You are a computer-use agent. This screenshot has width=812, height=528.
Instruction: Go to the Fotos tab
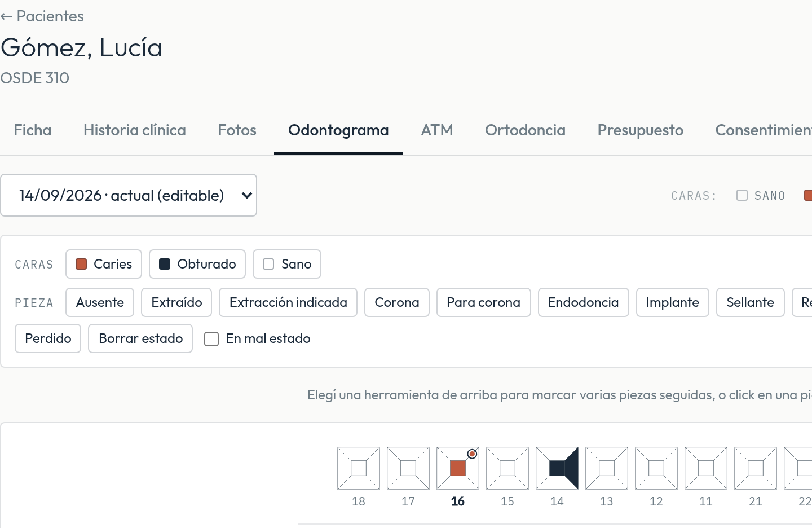(237, 130)
